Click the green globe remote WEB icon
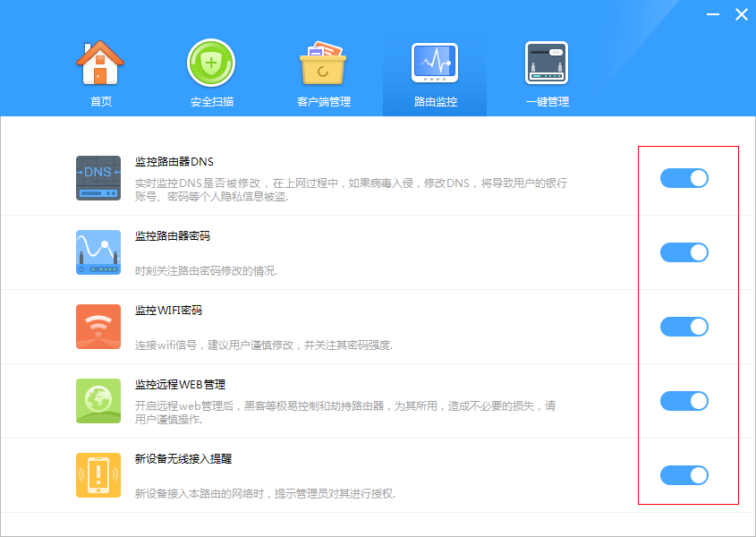 click(98, 400)
